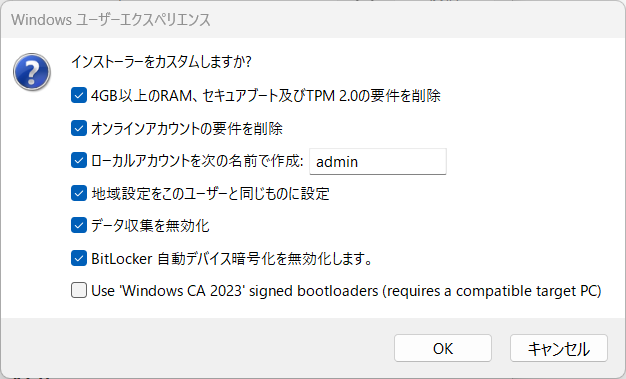Click into the admin username field
626x379 pixels.
click(378, 161)
